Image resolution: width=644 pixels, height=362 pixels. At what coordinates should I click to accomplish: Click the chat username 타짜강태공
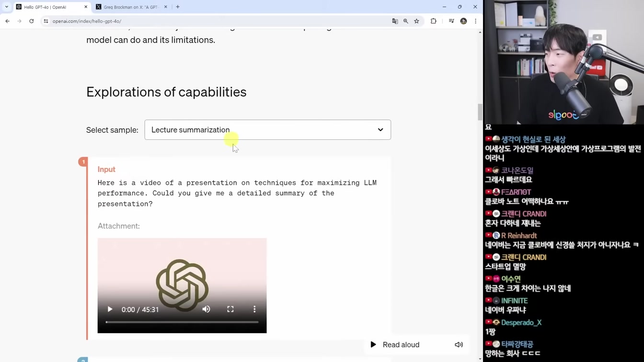click(x=517, y=344)
